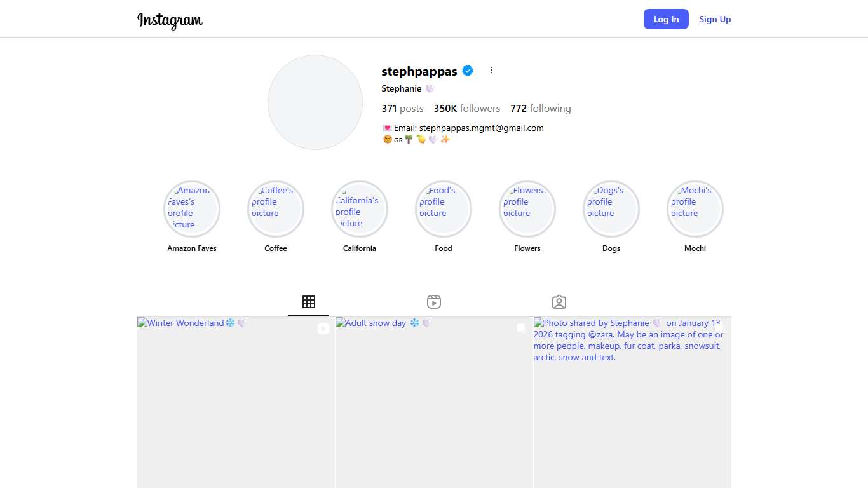Click the Instagram logo
868x488 pixels.
point(170,20)
